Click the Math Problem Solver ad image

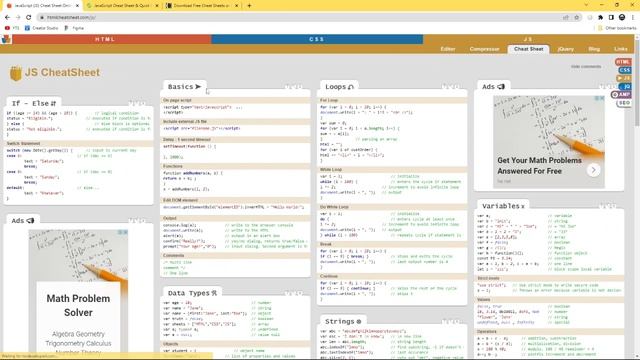tap(78, 291)
